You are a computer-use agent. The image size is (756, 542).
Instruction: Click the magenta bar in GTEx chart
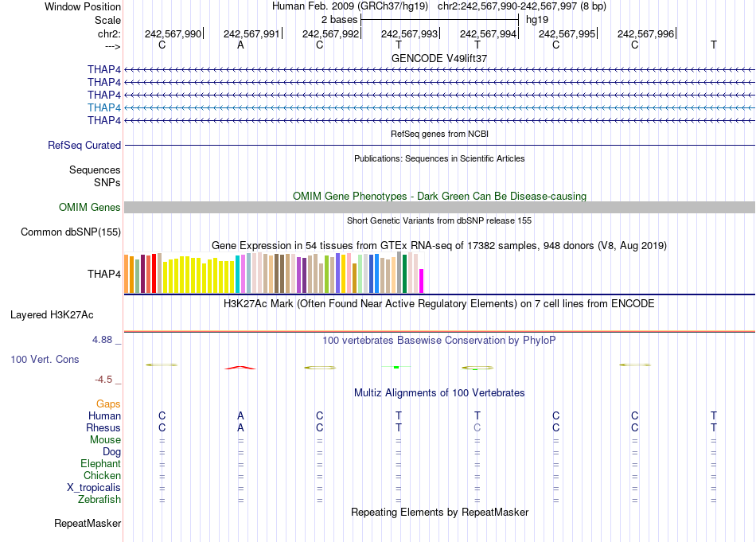(x=422, y=281)
